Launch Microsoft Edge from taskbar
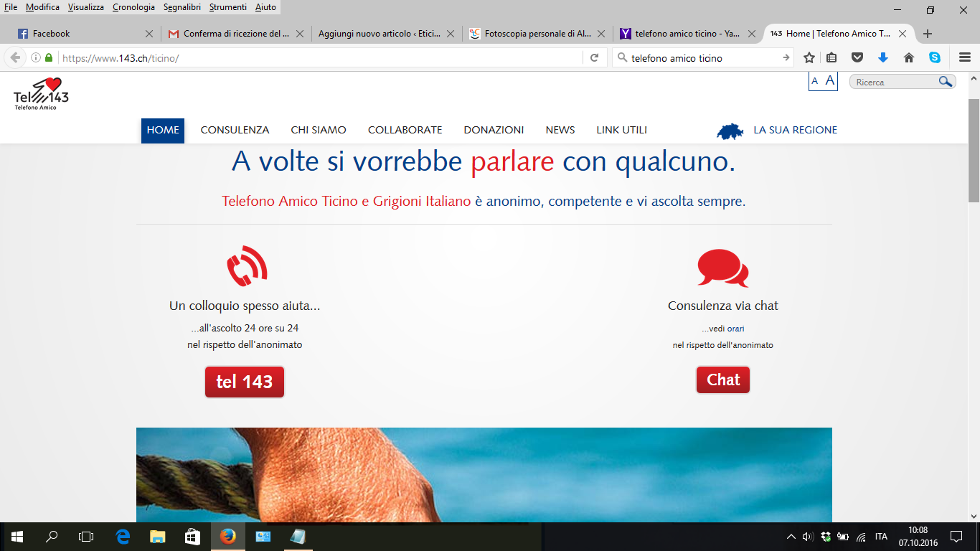 (x=123, y=536)
